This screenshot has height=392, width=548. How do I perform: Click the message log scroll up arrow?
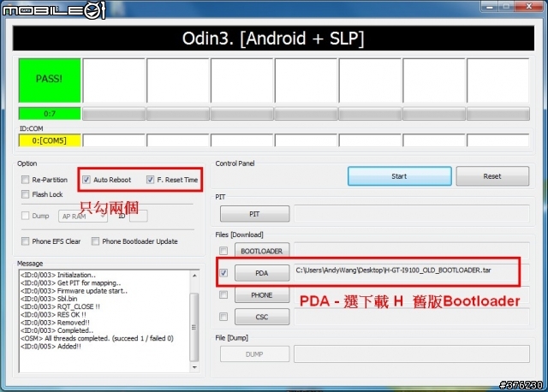pos(194,276)
